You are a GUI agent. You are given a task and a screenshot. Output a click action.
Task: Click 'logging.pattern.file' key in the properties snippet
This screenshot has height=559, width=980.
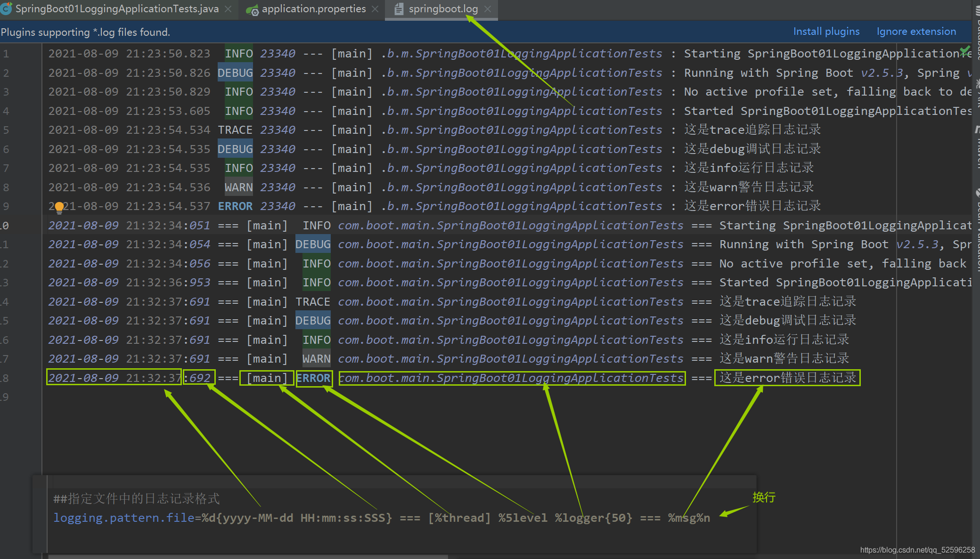(124, 518)
